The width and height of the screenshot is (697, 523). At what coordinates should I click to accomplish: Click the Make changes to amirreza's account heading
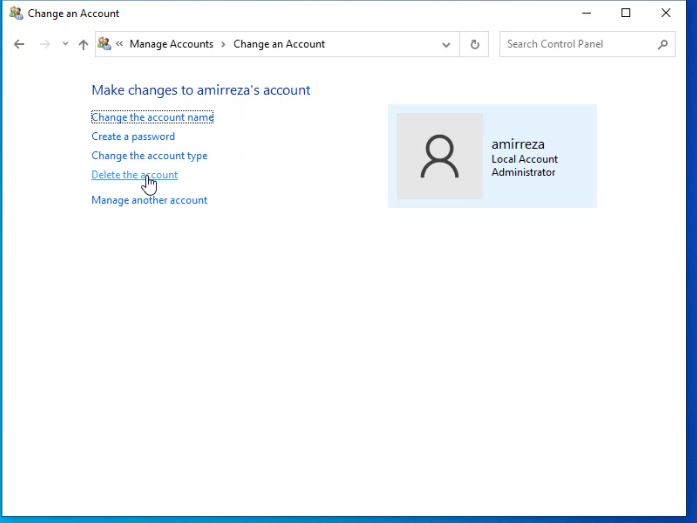point(200,90)
